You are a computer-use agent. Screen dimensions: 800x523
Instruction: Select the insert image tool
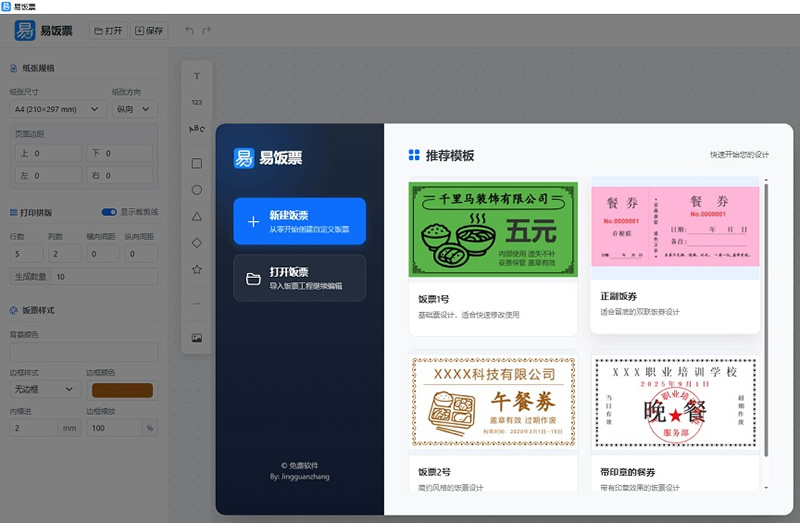[197, 338]
